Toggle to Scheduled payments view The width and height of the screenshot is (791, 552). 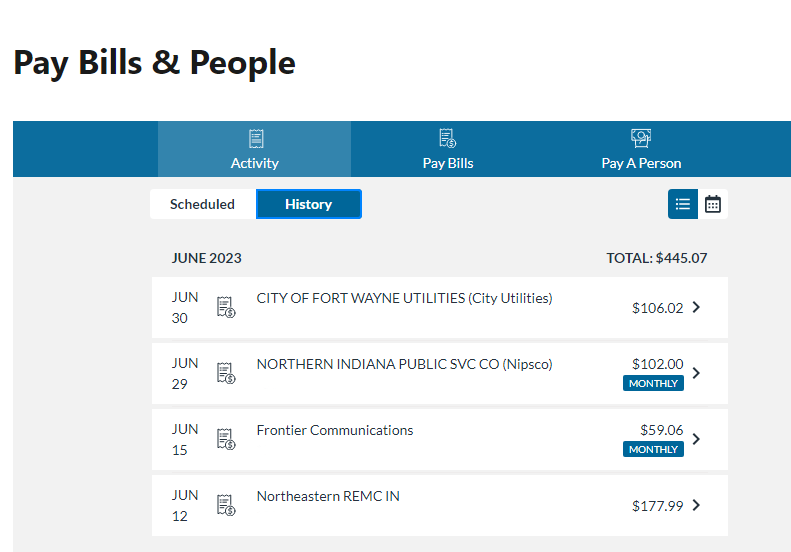202,204
